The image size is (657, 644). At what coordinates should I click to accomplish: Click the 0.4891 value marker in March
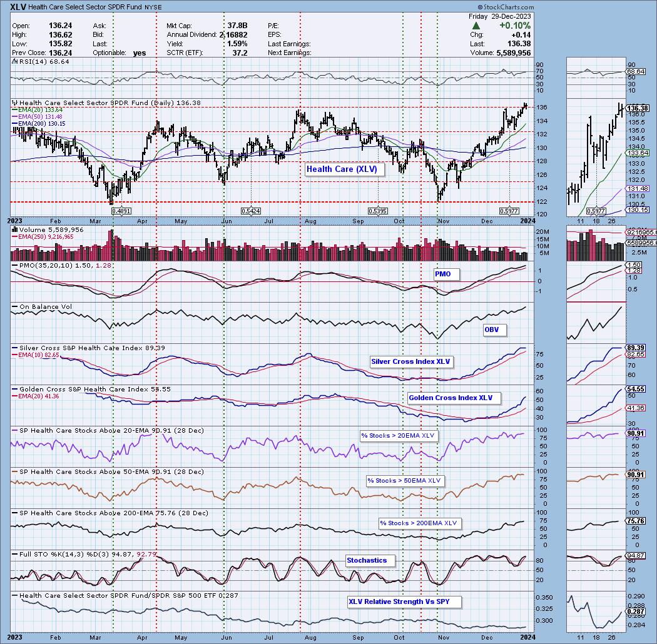tap(122, 211)
